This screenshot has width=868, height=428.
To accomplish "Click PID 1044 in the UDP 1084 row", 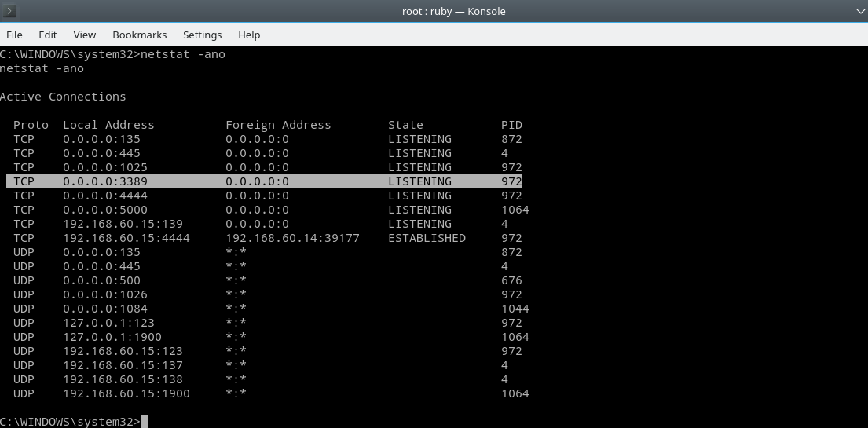I will pos(515,309).
